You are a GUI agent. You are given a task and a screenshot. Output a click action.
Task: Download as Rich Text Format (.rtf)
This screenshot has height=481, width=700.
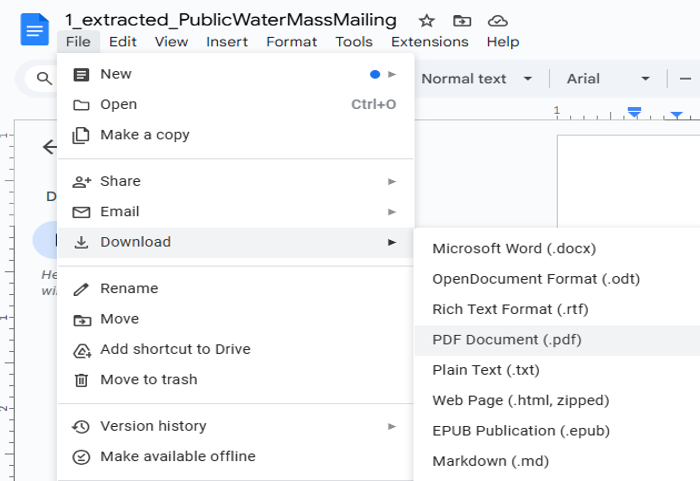557,309
